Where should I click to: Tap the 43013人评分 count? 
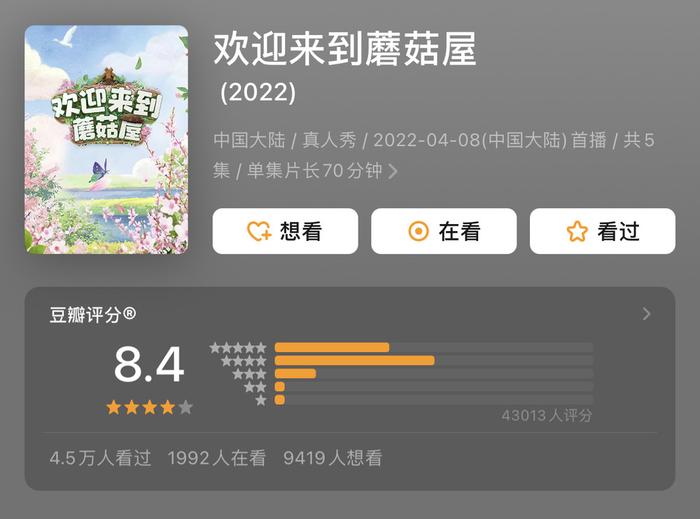tap(547, 415)
